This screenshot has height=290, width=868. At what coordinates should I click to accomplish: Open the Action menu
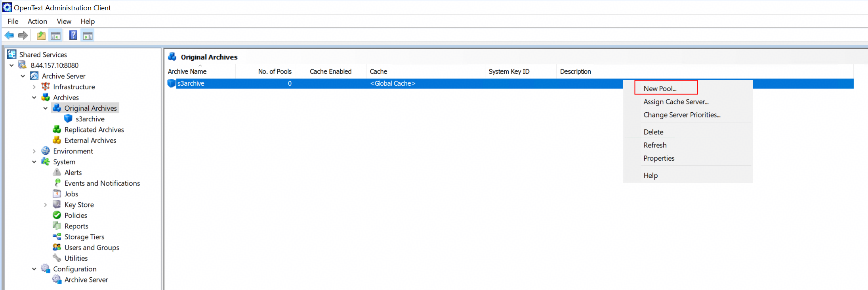[37, 21]
